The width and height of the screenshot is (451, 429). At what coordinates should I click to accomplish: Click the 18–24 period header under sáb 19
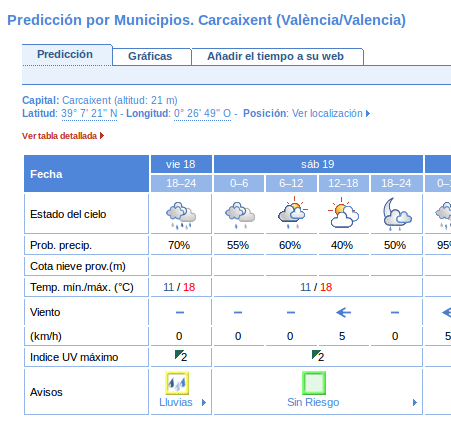396,183
